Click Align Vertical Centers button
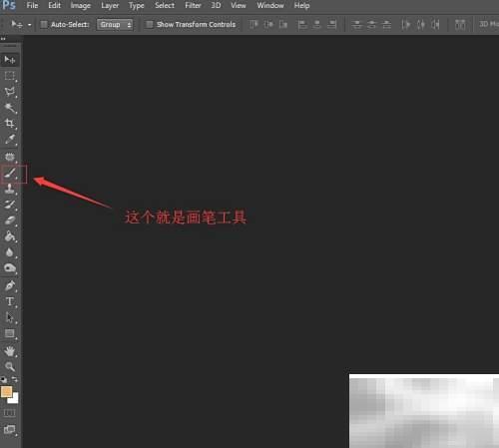Image resolution: width=499 pixels, height=448 pixels. click(268, 24)
